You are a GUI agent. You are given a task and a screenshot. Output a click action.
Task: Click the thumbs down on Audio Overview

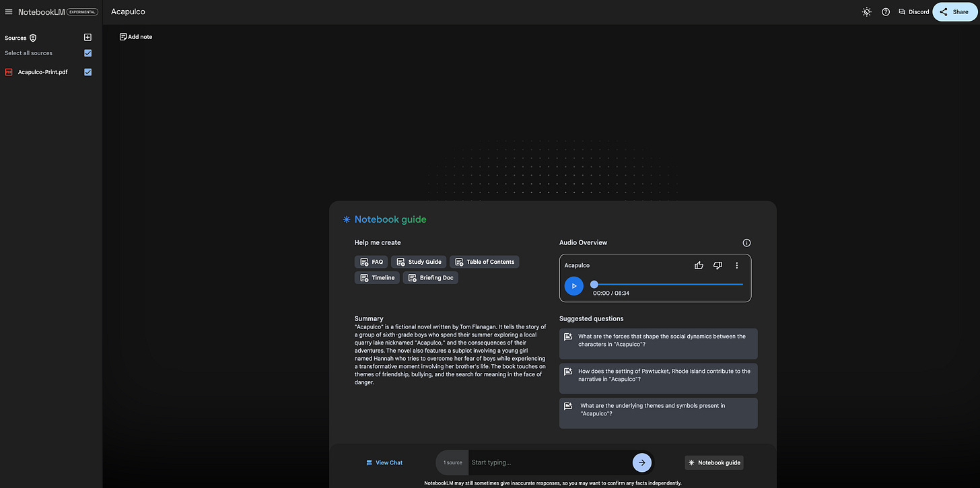pyautogui.click(x=717, y=265)
